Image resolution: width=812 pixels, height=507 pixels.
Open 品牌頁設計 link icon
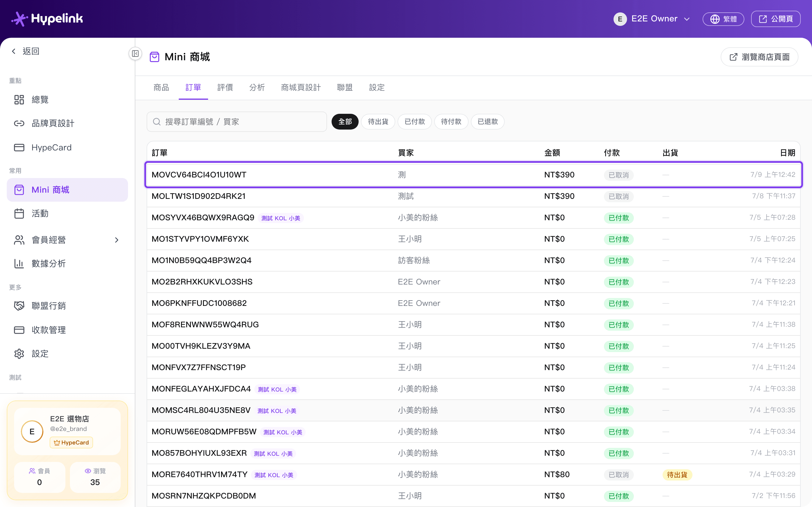pyautogui.click(x=19, y=123)
